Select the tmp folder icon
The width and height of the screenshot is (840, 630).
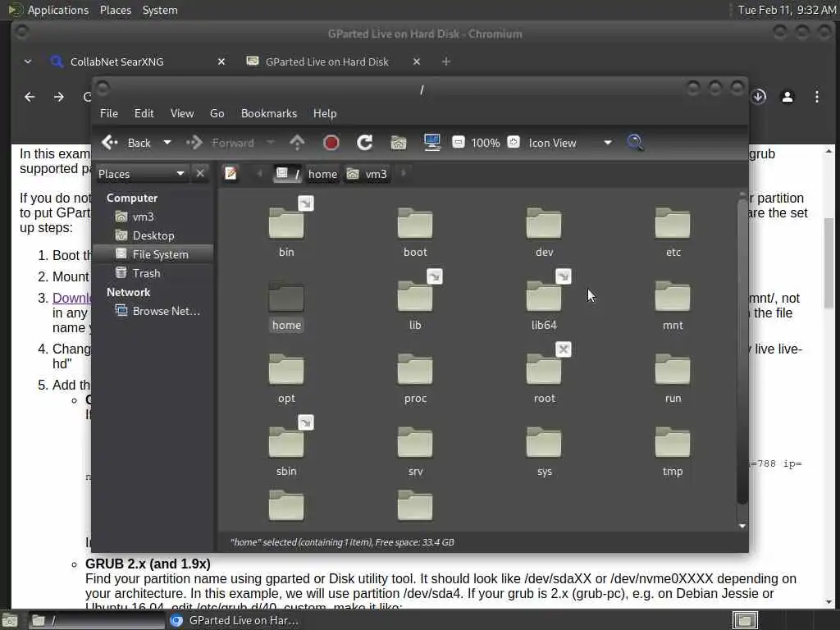673,443
